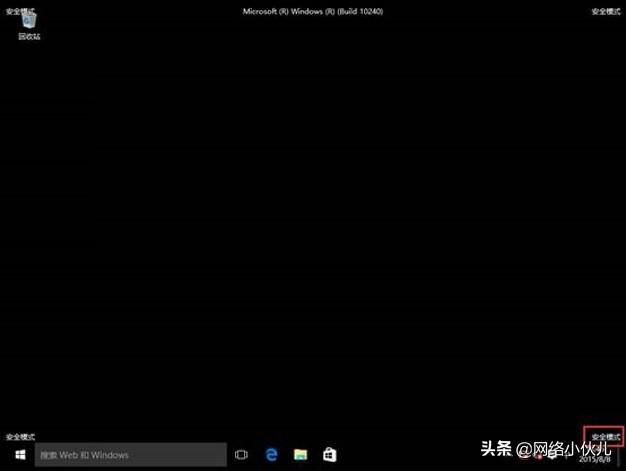Open the Windows Store taskbar icon

click(x=330, y=455)
